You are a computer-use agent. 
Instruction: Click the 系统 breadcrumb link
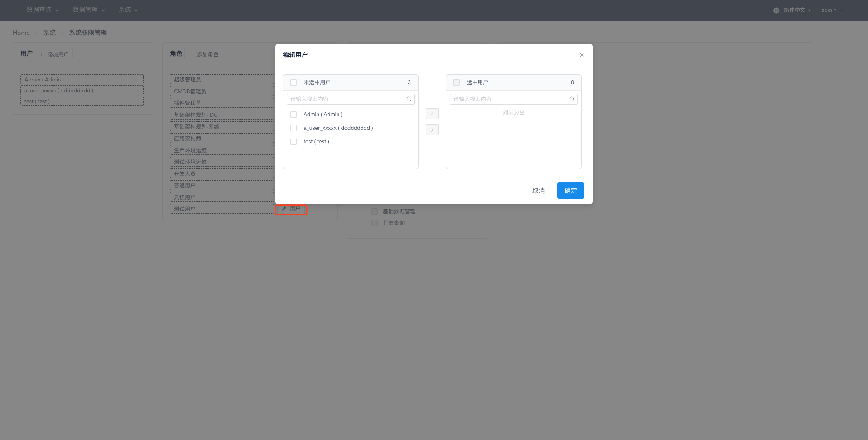point(50,33)
